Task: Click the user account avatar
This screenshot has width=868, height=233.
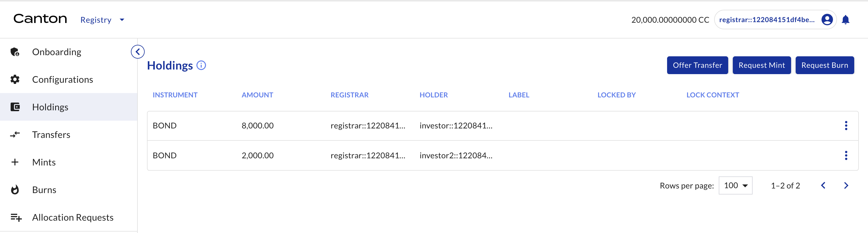Action: tap(827, 19)
